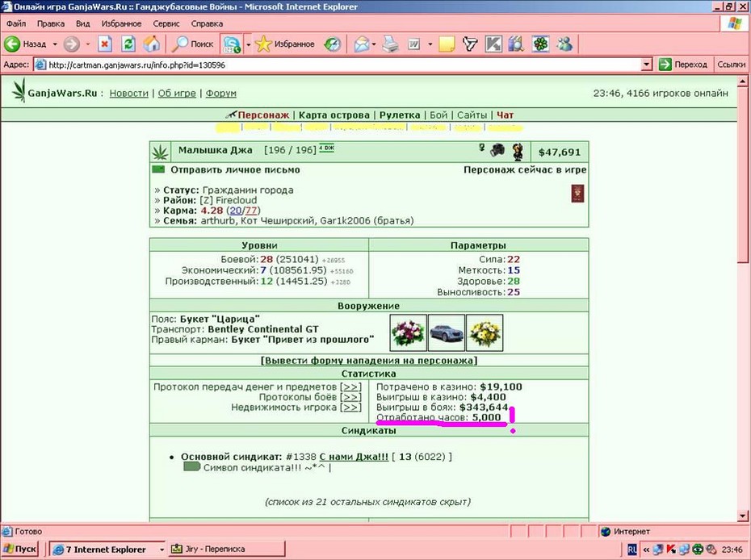Click the Kaspersky icon in the system tray

coord(670,549)
